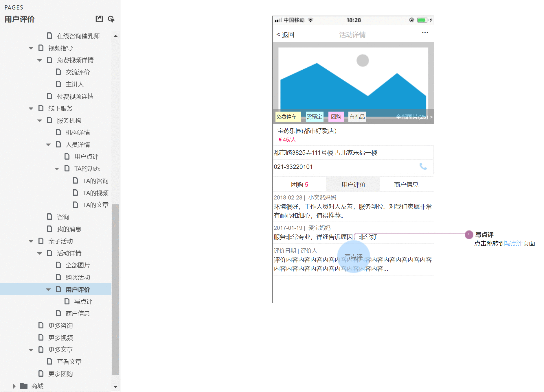Collapse the 活动详情 tree node
Screen dimensions: 544x392
(40, 253)
